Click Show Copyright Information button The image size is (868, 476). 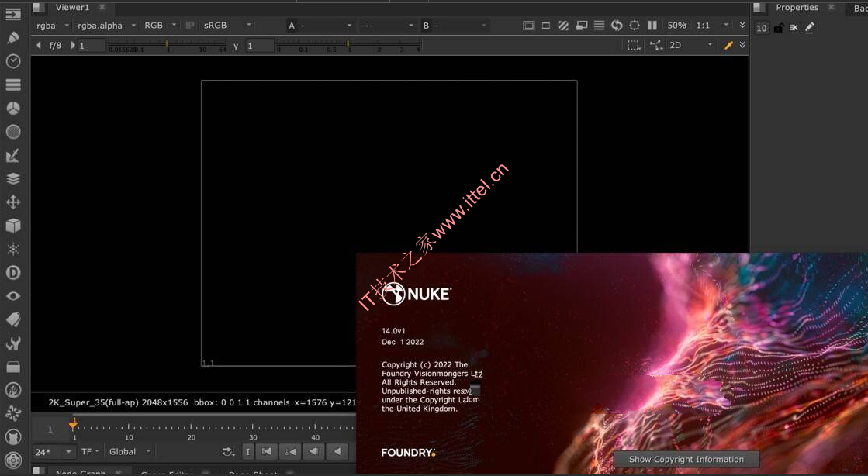pos(686,460)
